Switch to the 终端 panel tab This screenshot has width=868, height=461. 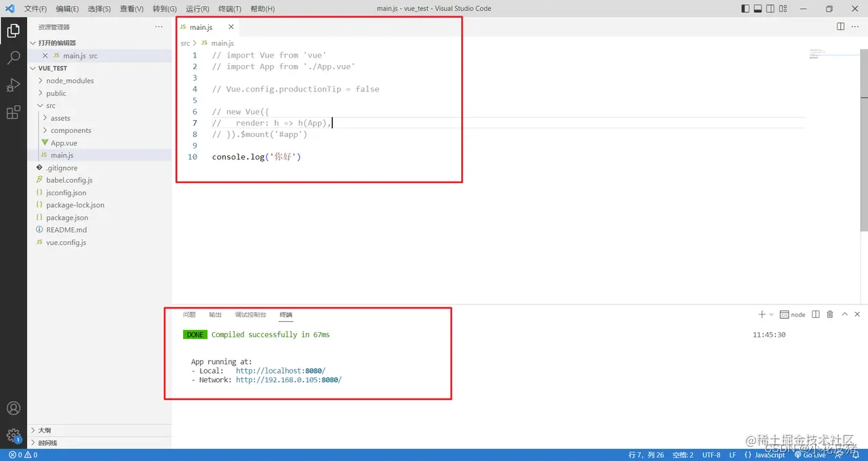285,315
